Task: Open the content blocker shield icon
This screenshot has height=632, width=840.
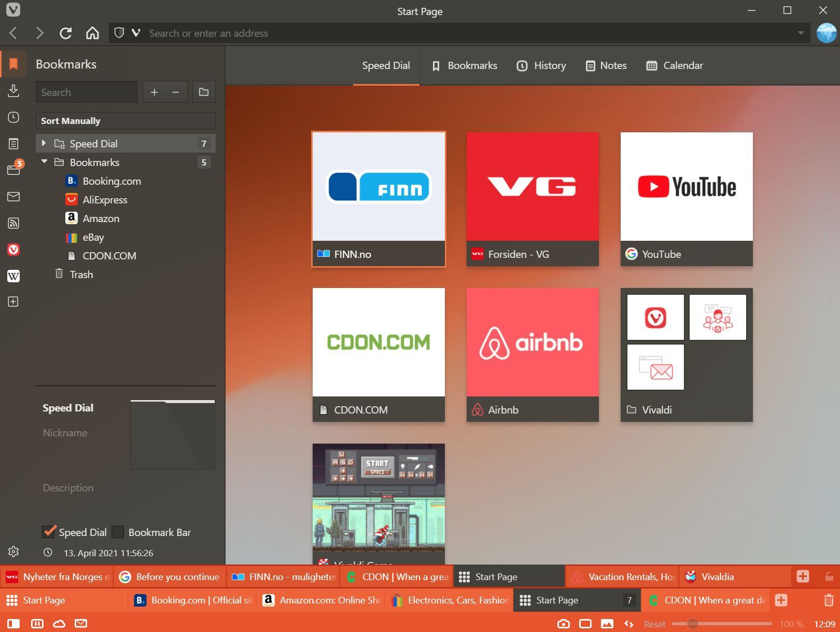Action: click(119, 33)
